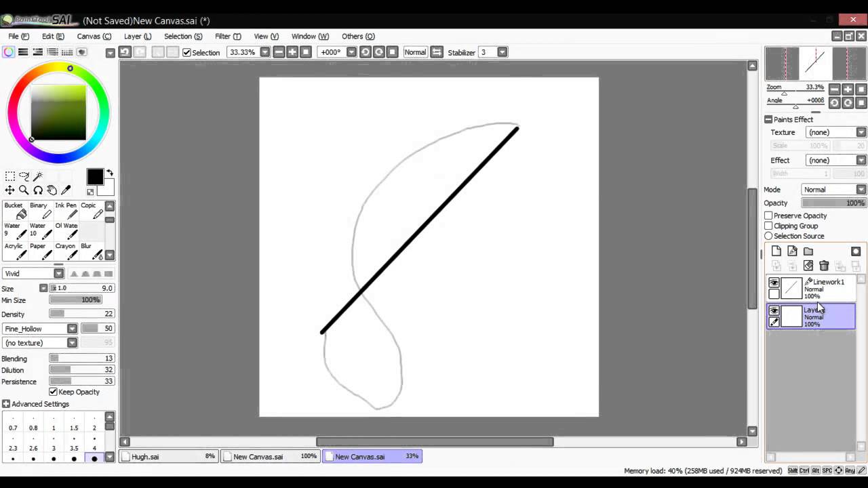Open the Effect dropdown in Paints Effect
Viewport: 868px width, 488px height.
861,160
